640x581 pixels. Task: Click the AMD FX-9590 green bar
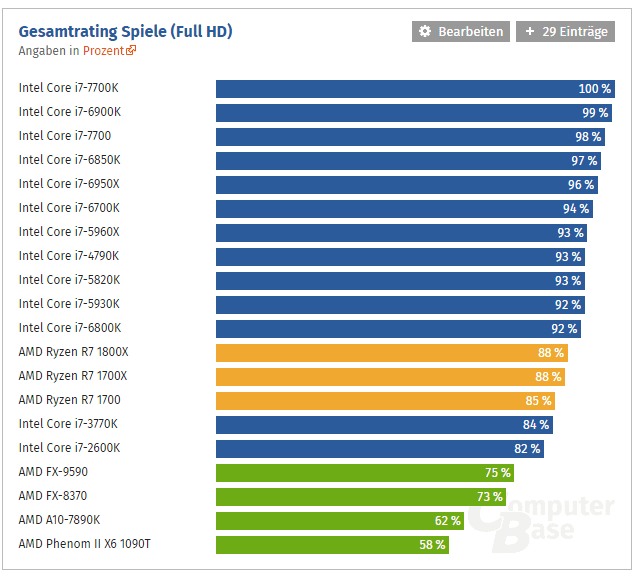365,473
